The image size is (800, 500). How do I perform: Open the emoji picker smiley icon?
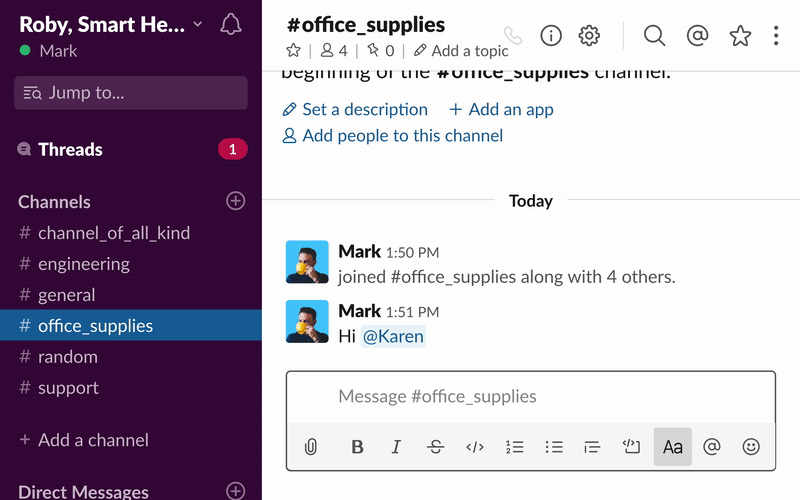point(751,447)
